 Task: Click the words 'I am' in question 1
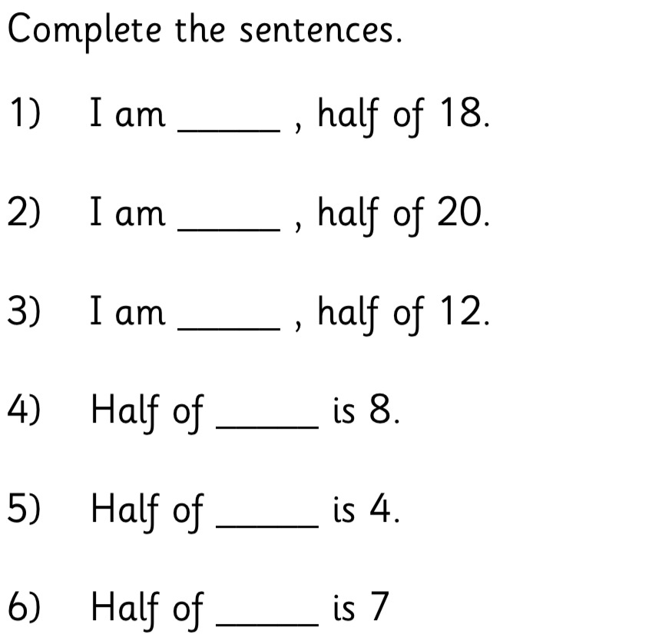pos(127,112)
